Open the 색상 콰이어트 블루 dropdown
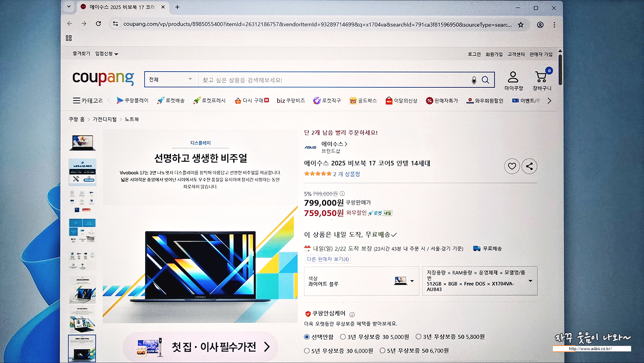644x363 pixels. pos(361,281)
